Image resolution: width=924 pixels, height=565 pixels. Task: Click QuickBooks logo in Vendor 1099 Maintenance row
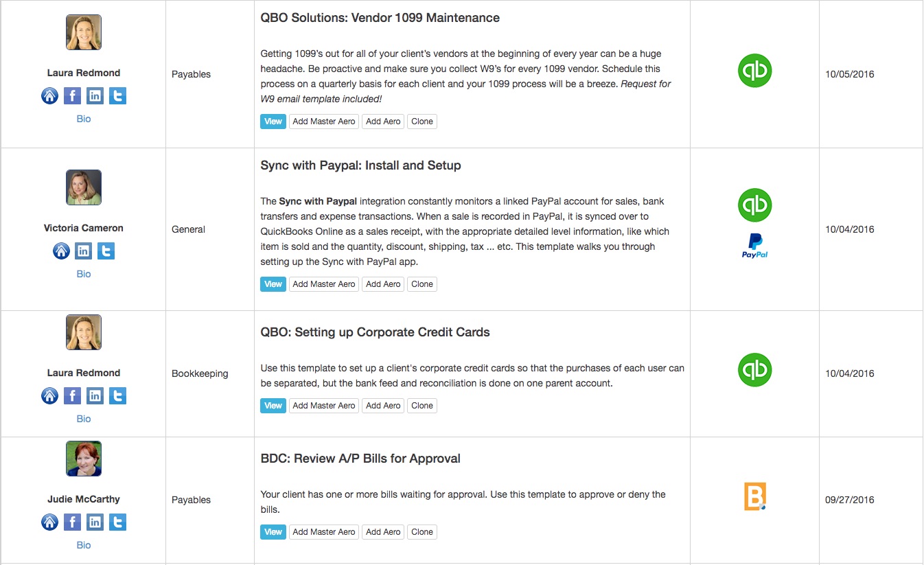pyautogui.click(x=754, y=71)
